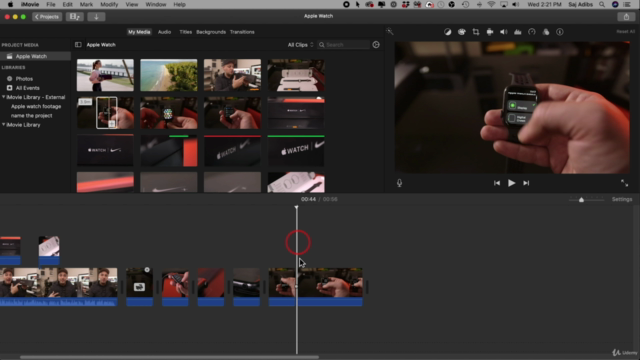
Task: Open the color correction palette tool
Action: 462,32
